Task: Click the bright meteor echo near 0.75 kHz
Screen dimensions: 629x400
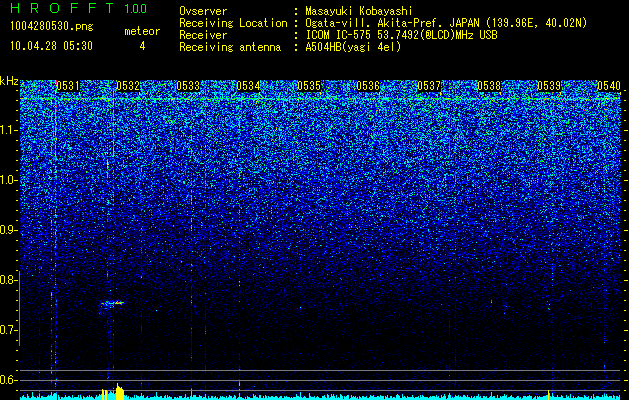Action: 113,303
